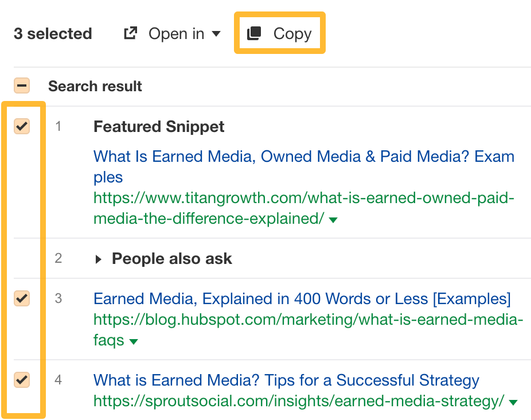Expand the blog.hubspot.com URL dropdown caret

click(132, 341)
